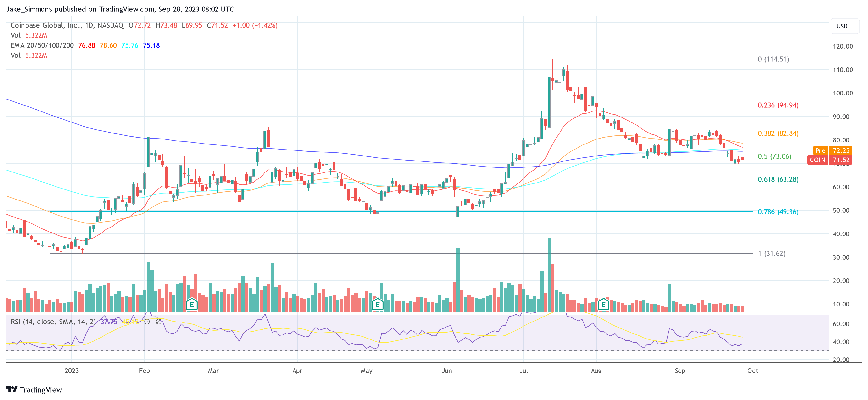Image resolution: width=868 pixels, height=400 pixels.
Task: Click the February earnings E marker
Action: click(x=192, y=305)
